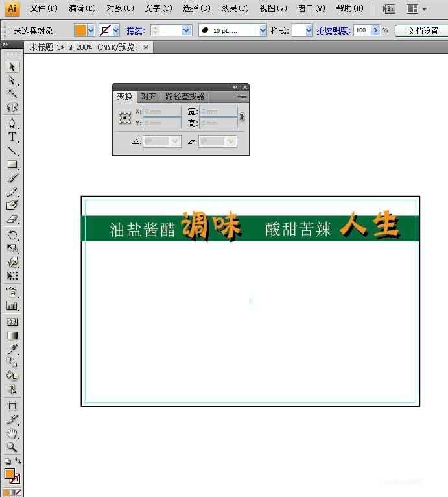Switch to the 路径查找器 tab

[185, 97]
